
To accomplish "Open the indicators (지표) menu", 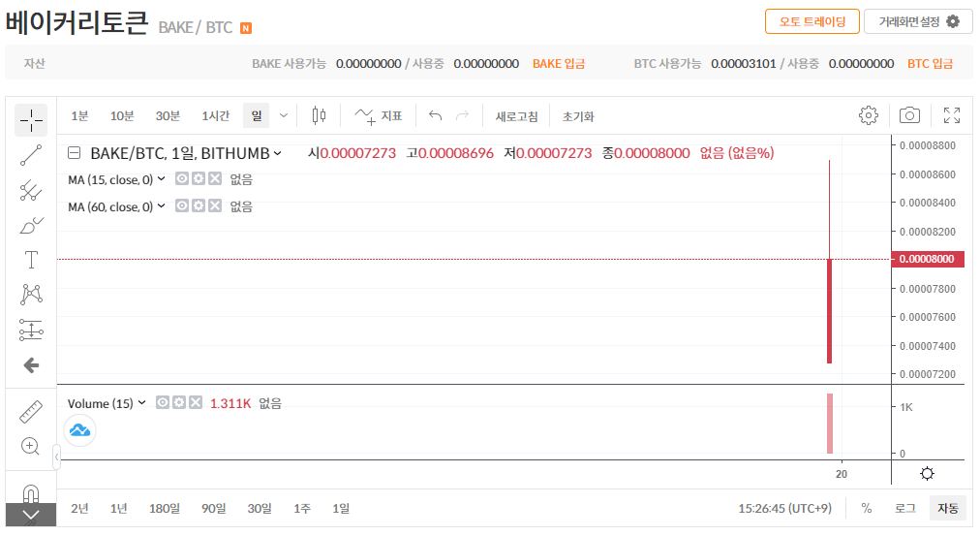I will (378, 115).
